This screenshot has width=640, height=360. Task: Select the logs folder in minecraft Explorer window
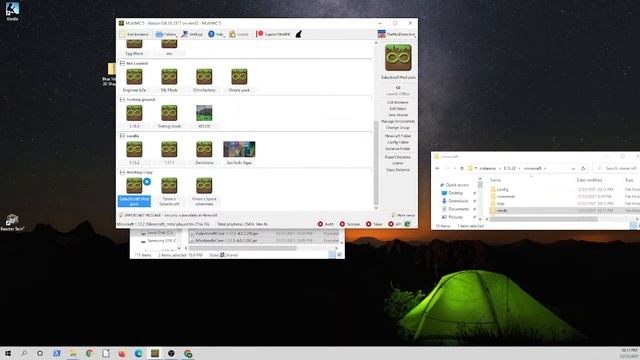[501, 203]
